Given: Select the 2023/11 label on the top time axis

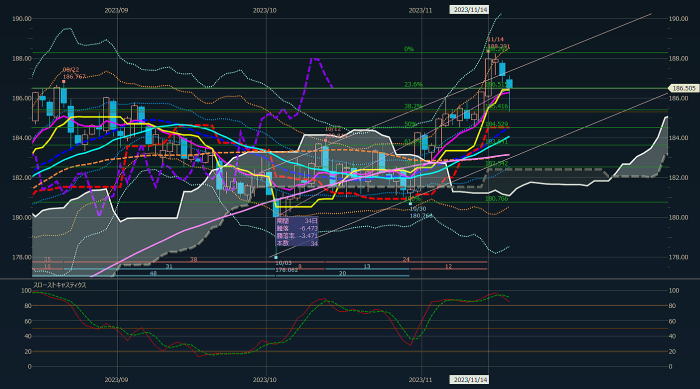Looking at the screenshot, I should coord(420,10).
